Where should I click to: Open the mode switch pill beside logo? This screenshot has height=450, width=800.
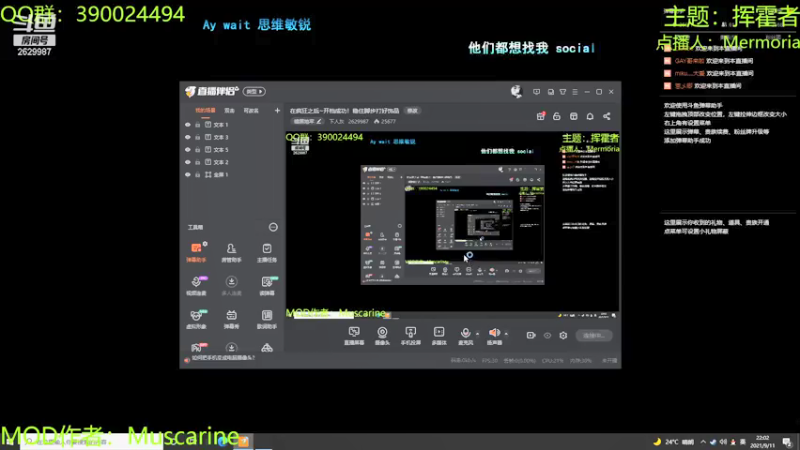[x=254, y=91]
